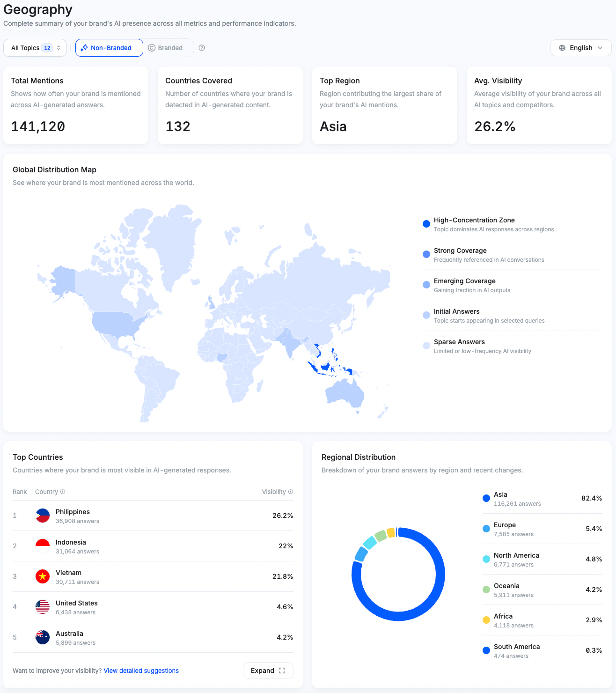
Task: Click the United States flag icon
Action: pyautogui.click(x=42, y=607)
